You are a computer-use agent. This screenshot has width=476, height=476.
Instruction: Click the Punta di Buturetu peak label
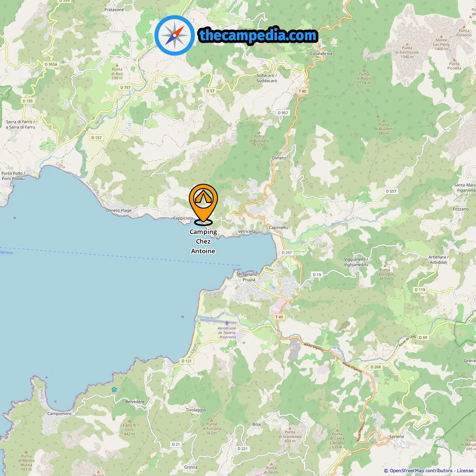coord(259,141)
